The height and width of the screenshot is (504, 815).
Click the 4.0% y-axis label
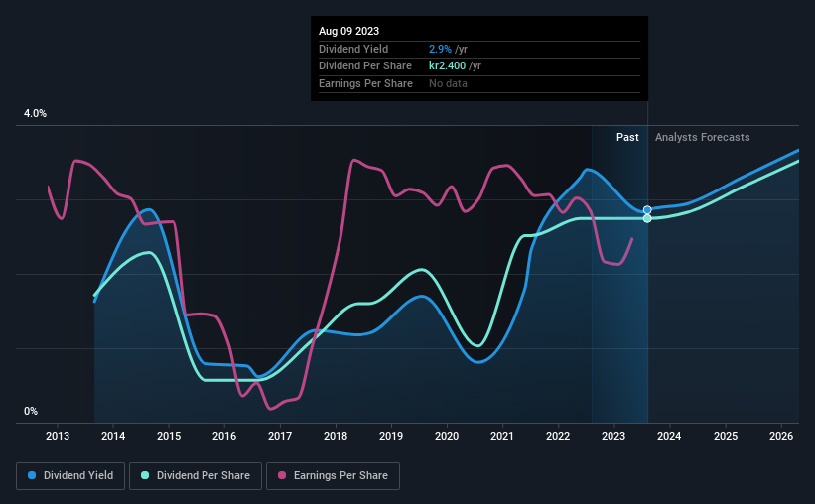(x=35, y=113)
